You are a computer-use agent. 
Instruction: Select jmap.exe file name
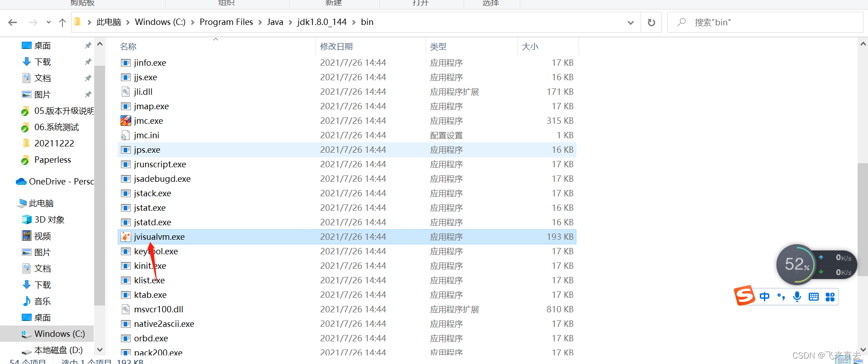151,106
